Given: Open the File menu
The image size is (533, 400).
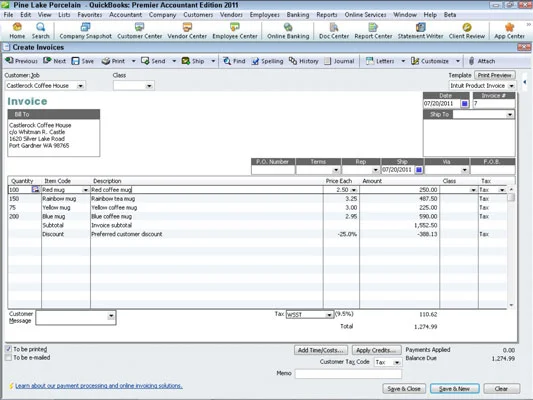Looking at the screenshot, I should [8, 15].
